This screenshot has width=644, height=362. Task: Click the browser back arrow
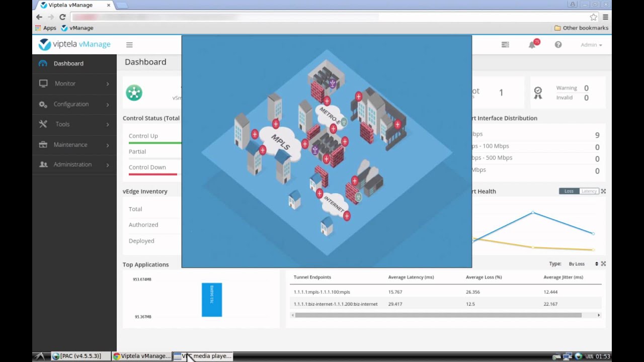tap(39, 17)
